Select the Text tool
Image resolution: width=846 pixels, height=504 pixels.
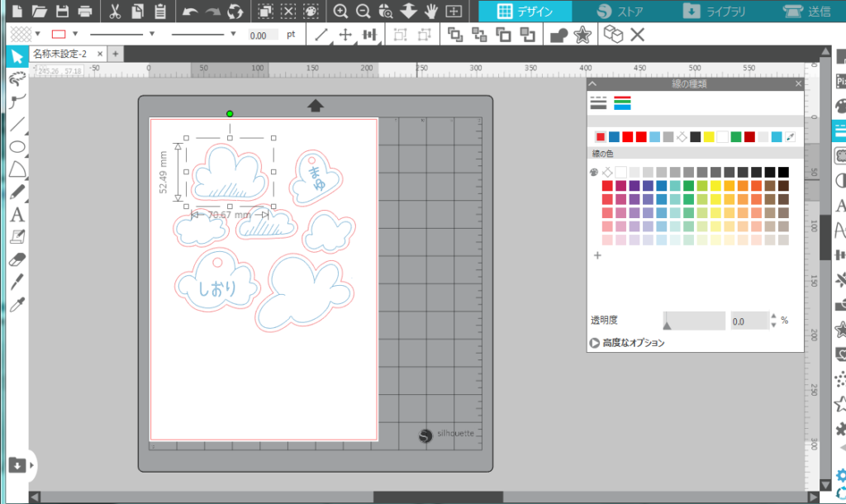[x=17, y=215]
